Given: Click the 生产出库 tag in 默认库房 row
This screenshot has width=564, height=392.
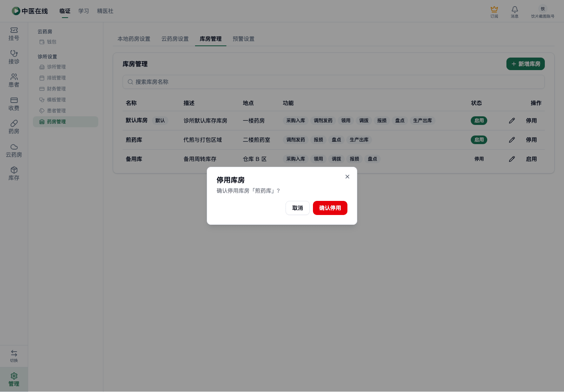Looking at the screenshot, I should coord(423,121).
